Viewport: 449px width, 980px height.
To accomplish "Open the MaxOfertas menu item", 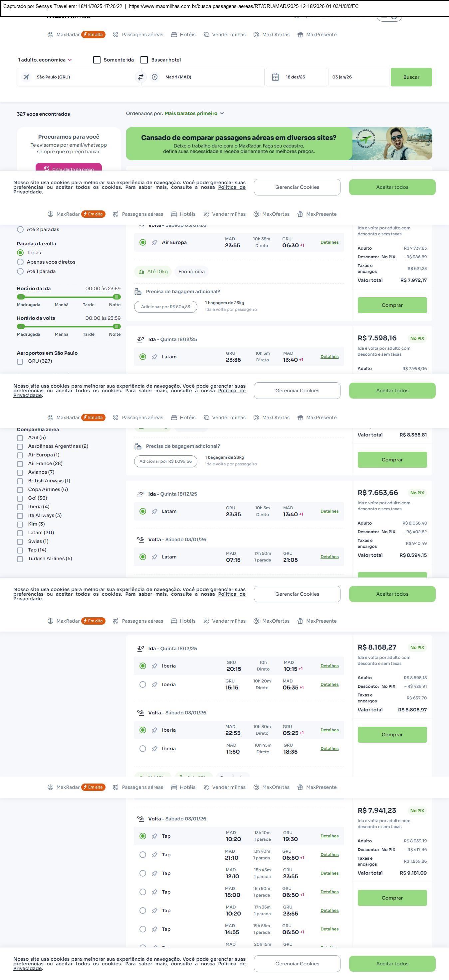I will [x=272, y=35].
